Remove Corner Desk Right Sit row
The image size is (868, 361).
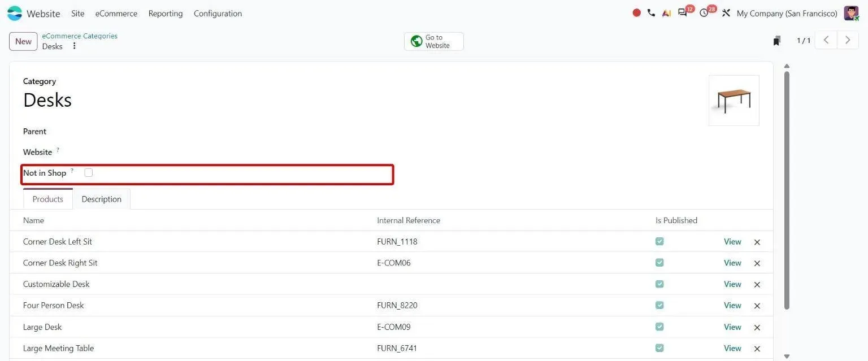click(757, 263)
